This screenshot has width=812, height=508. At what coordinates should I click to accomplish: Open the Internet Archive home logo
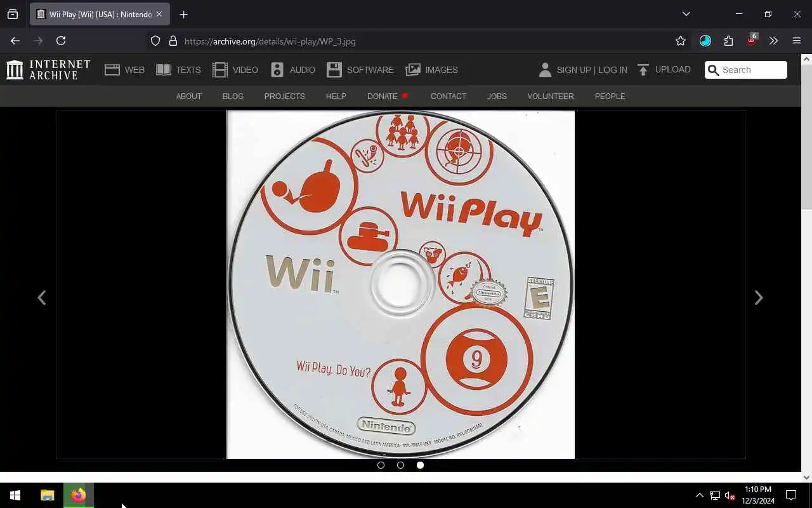click(x=48, y=70)
